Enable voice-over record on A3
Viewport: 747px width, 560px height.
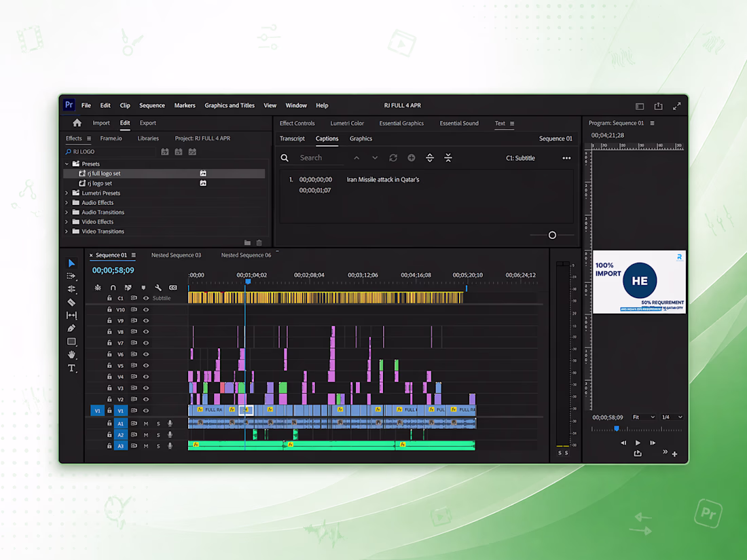pos(170,446)
